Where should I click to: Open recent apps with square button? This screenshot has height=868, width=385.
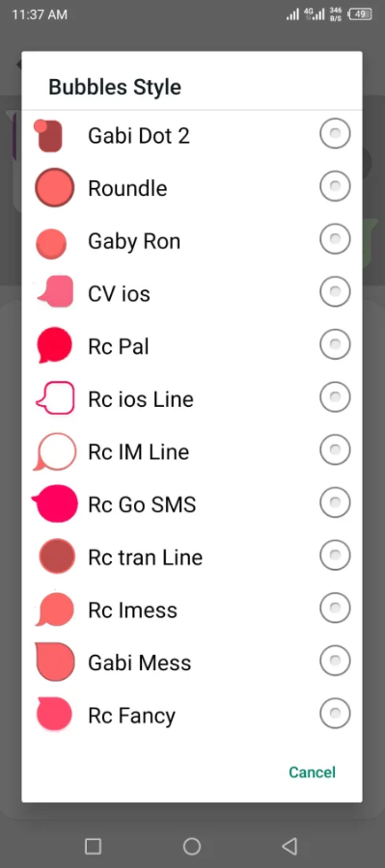tap(93, 846)
